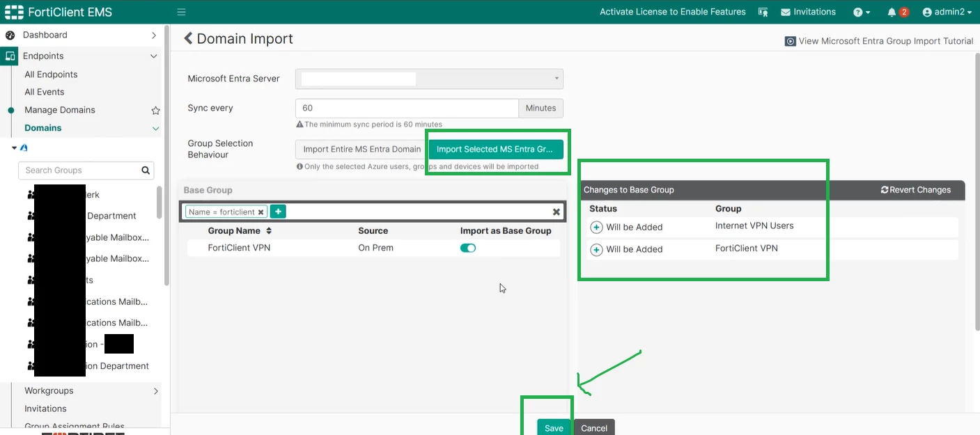Click Internet VPN Users in changes list
The width and height of the screenshot is (980, 435).
(x=754, y=226)
